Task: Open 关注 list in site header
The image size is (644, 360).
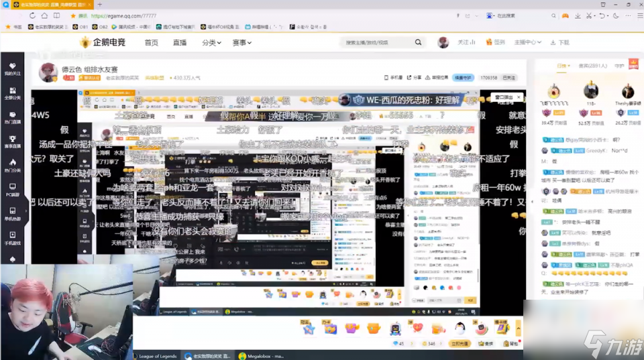Action: click(467, 42)
